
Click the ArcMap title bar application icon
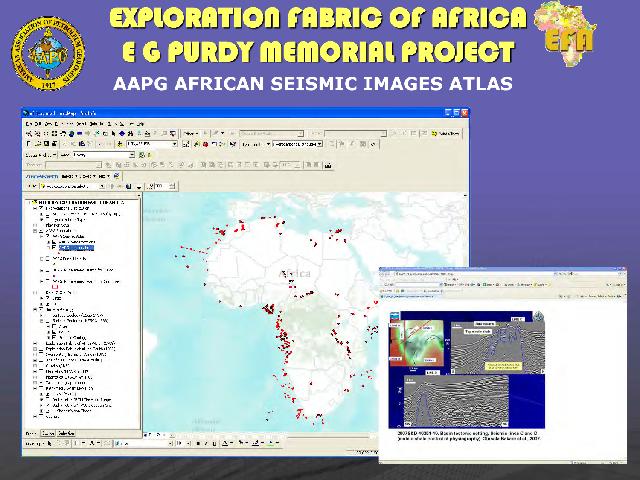28,111
